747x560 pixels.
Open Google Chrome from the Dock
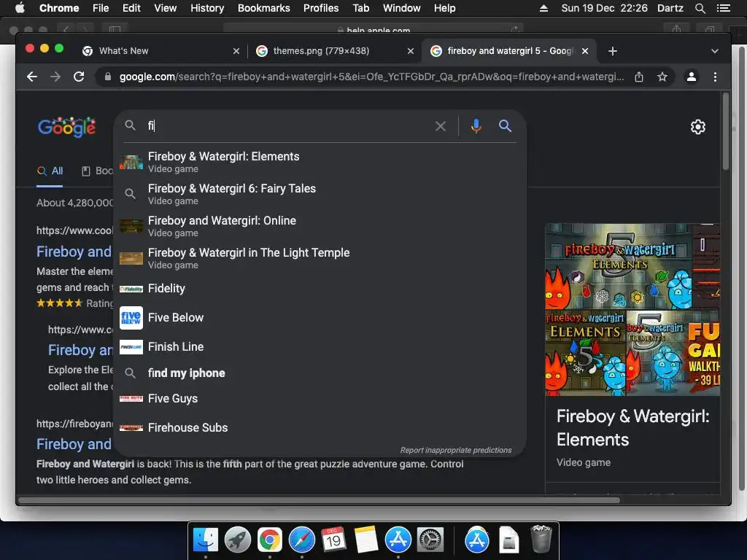[x=270, y=540]
